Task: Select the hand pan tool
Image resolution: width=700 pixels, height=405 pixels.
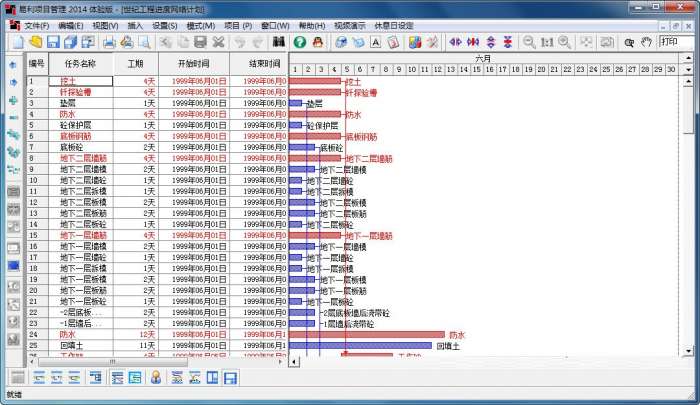Action: coord(646,42)
